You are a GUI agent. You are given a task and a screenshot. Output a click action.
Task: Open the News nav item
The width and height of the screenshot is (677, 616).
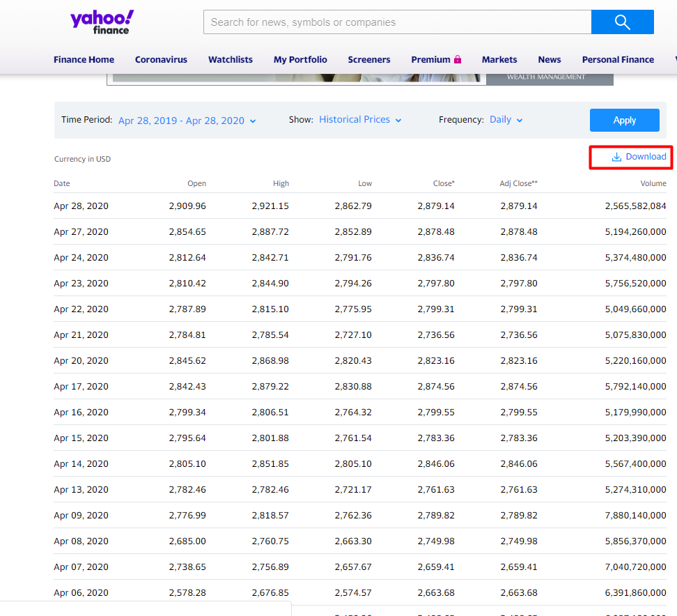(550, 60)
